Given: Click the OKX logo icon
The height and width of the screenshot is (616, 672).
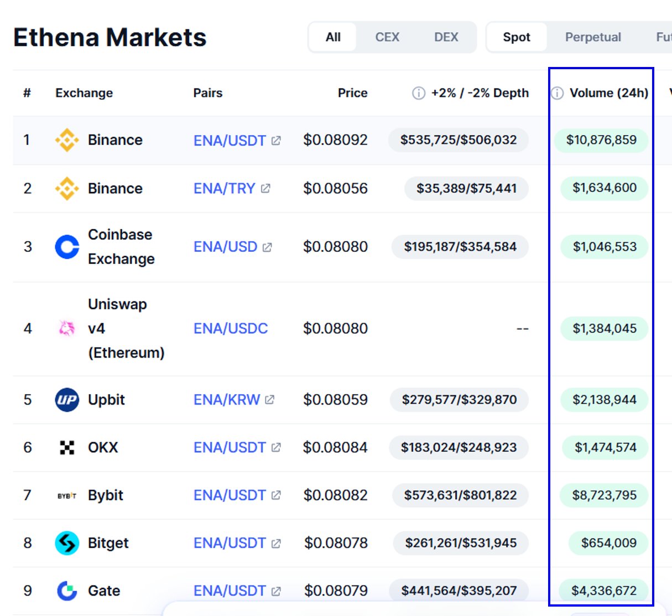Looking at the screenshot, I should [67, 447].
